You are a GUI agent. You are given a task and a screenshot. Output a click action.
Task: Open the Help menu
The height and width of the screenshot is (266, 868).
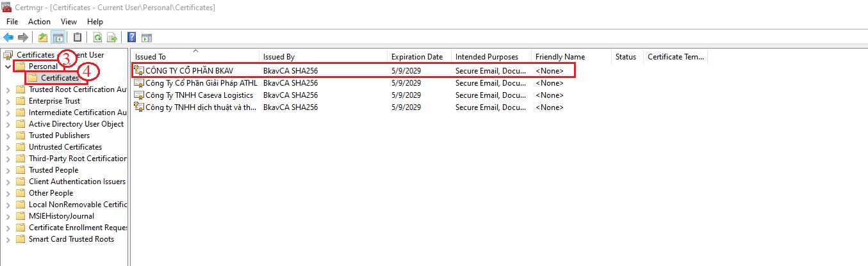pos(95,22)
